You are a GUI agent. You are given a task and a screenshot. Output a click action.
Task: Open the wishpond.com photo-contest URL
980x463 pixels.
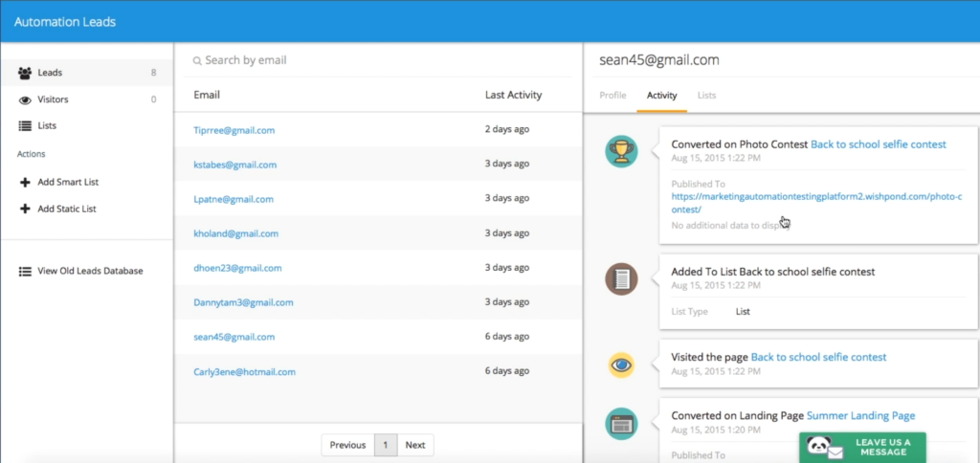[x=816, y=203]
